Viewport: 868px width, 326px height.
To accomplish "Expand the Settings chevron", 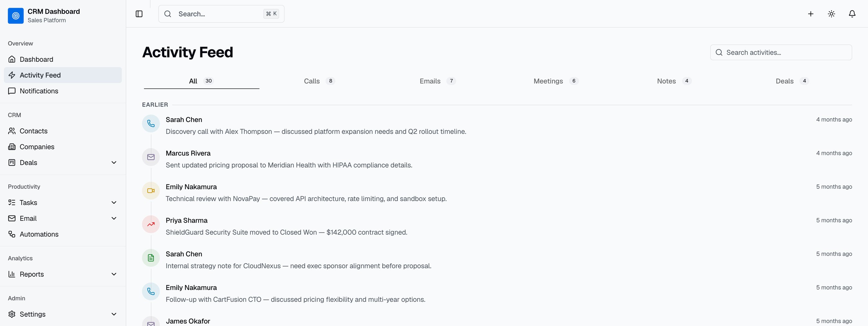I will [x=114, y=314].
